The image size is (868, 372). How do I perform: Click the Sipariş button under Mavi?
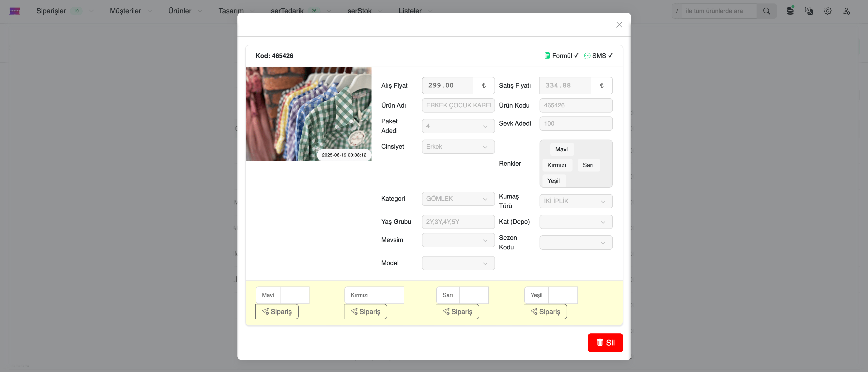pos(277,311)
